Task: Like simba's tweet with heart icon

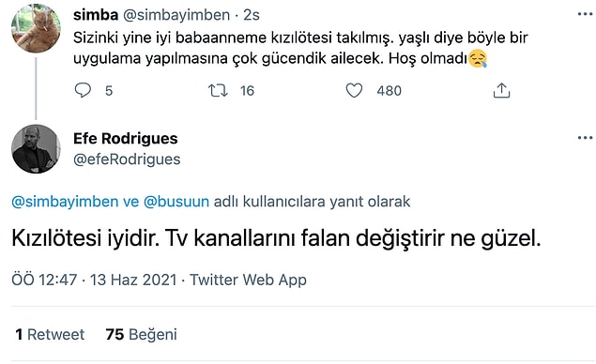Action: [354, 90]
